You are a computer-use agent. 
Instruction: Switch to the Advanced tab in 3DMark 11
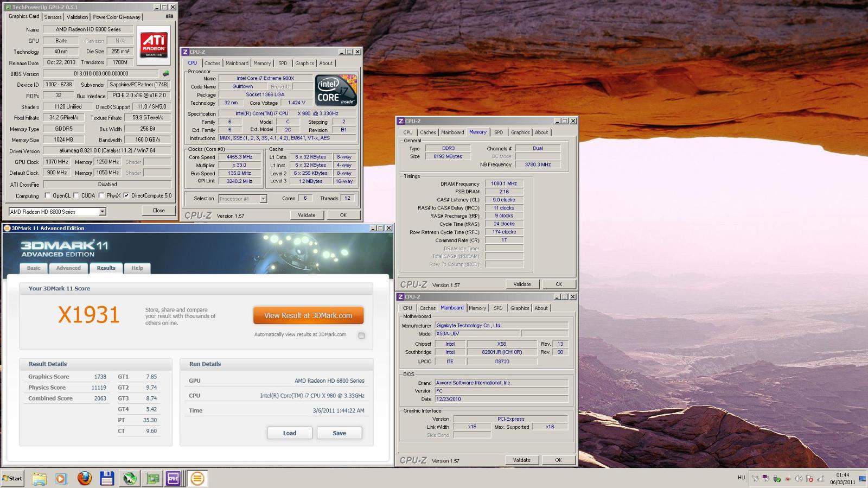pos(68,268)
